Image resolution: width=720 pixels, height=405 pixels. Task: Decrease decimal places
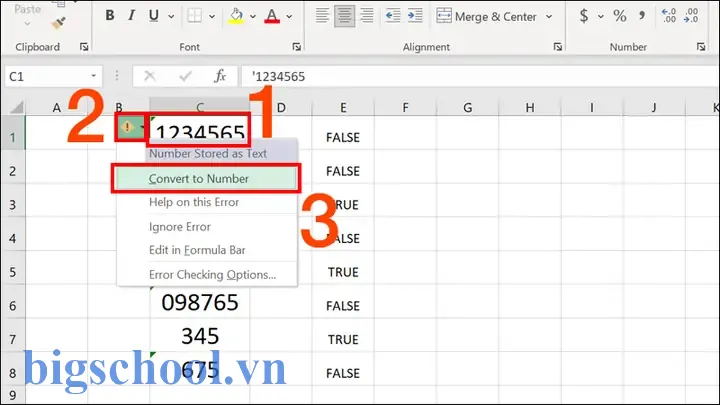click(691, 16)
